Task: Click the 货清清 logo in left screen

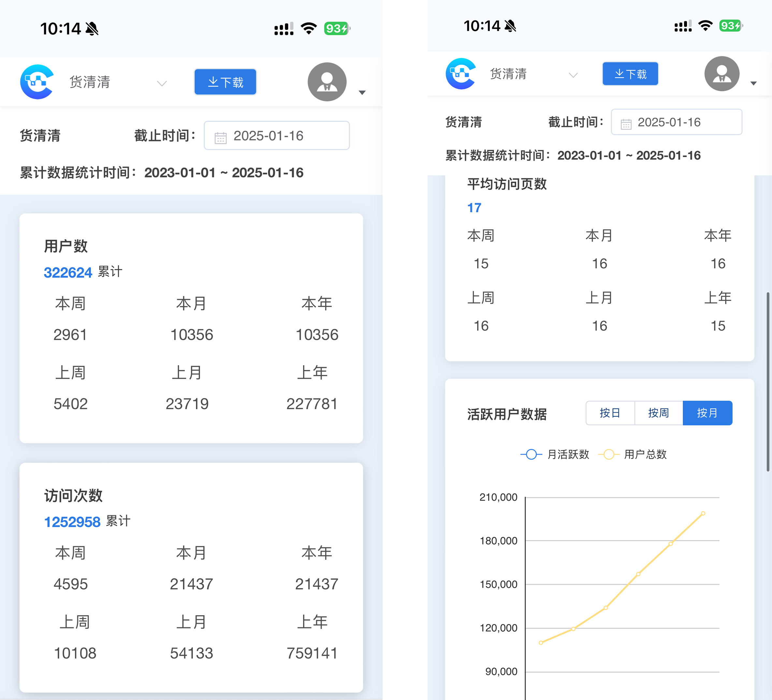Action: click(37, 82)
